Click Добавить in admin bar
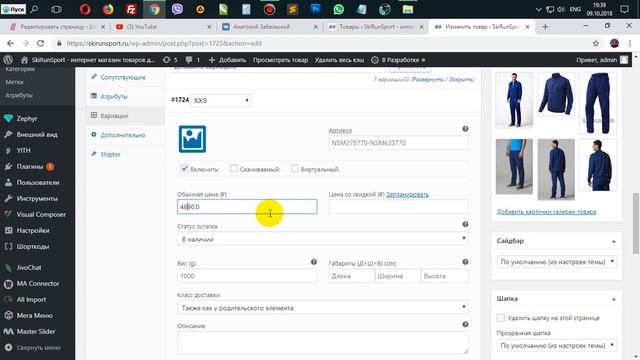640x360 pixels. (x=227, y=60)
